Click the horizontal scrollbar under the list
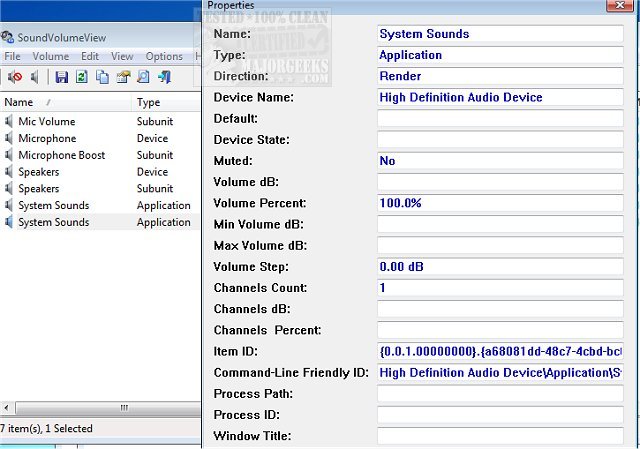The image size is (640, 449). [x=124, y=407]
